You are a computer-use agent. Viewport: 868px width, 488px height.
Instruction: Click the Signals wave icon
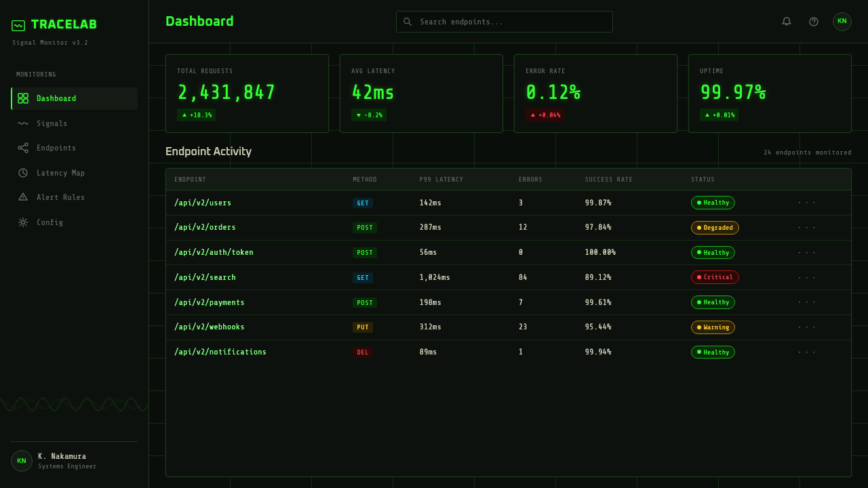click(23, 123)
